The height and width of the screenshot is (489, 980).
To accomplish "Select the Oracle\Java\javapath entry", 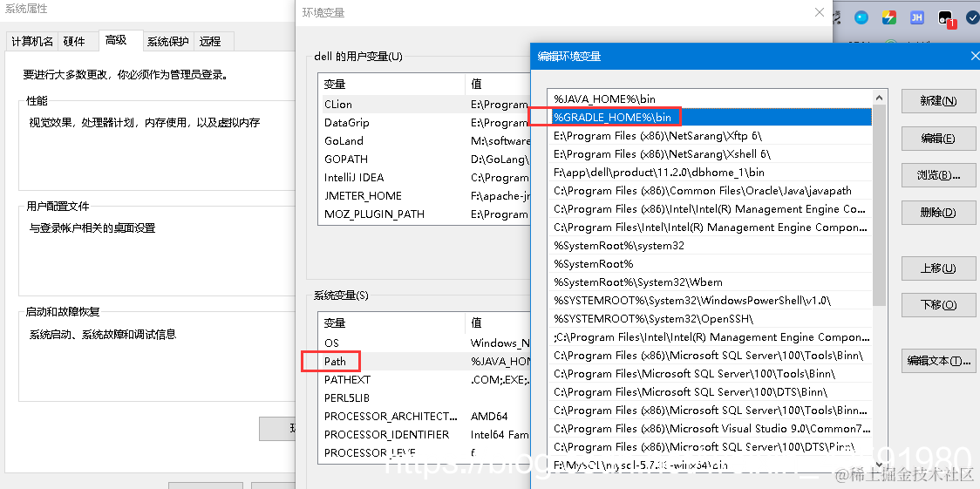I will click(710, 191).
